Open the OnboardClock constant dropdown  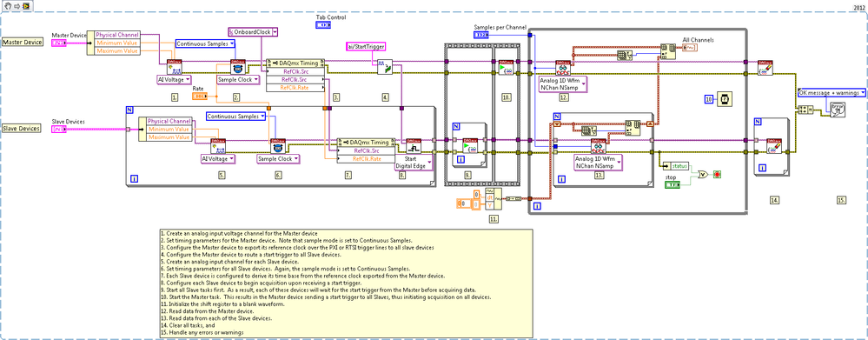point(254,32)
